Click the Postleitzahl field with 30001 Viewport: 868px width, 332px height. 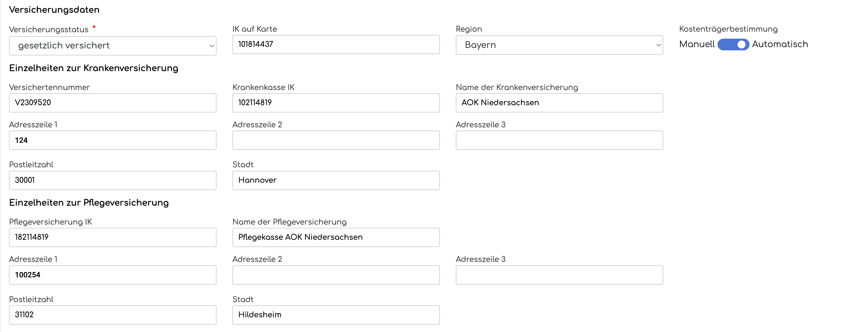113,180
